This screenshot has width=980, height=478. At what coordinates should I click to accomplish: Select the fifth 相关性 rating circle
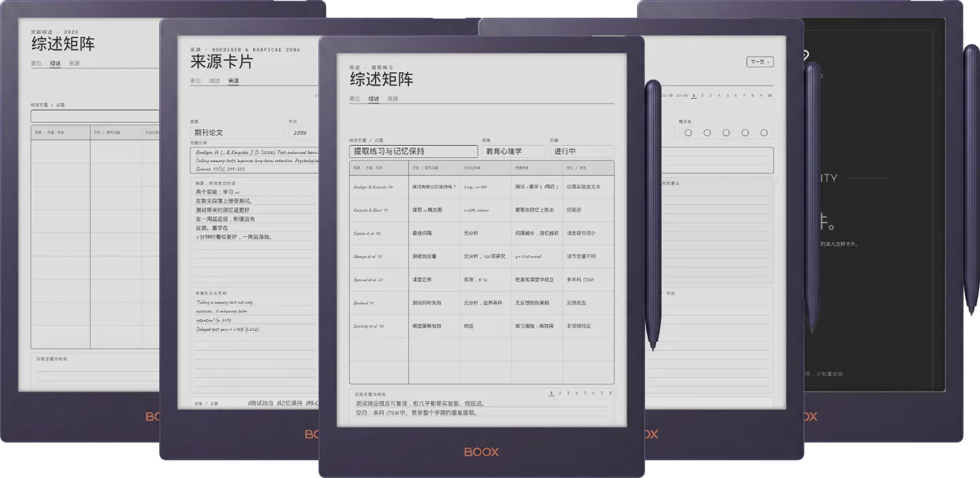(764, 133)
